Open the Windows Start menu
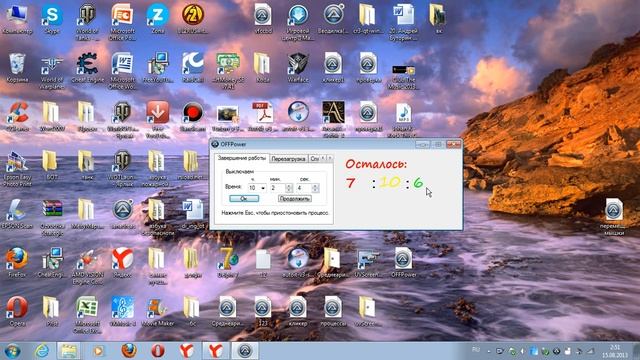Viewport: 640px width, 360px height. pos(12,351)
